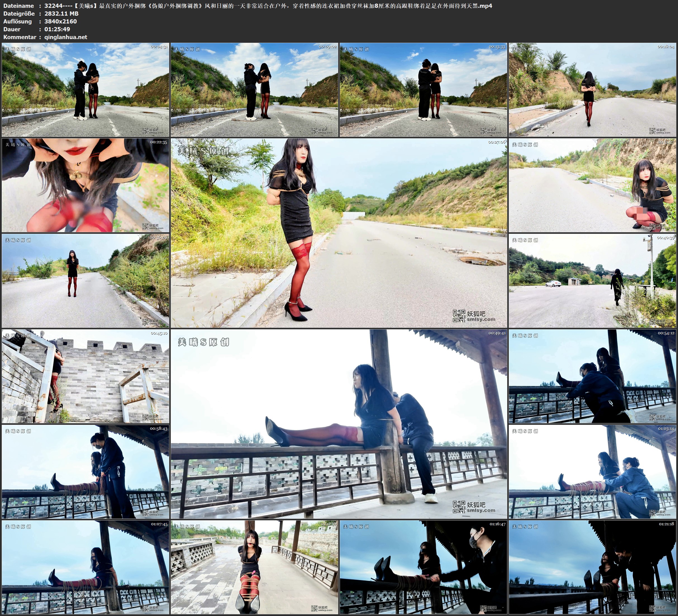Click the QR code in the 00:49:41 frame
The height and width of the screenshot is (616, 678).
pos(459,507)
